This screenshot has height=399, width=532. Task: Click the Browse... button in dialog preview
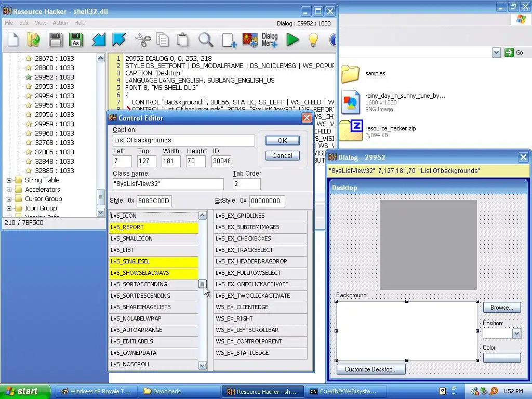point(502,308)
